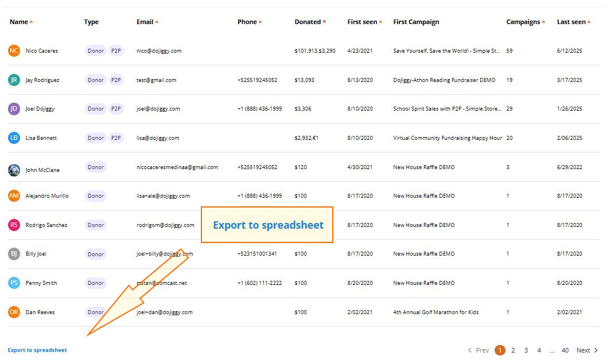Click John McClane's profile photo
Screen dimensions: 614x364
(x=15, y=167)
